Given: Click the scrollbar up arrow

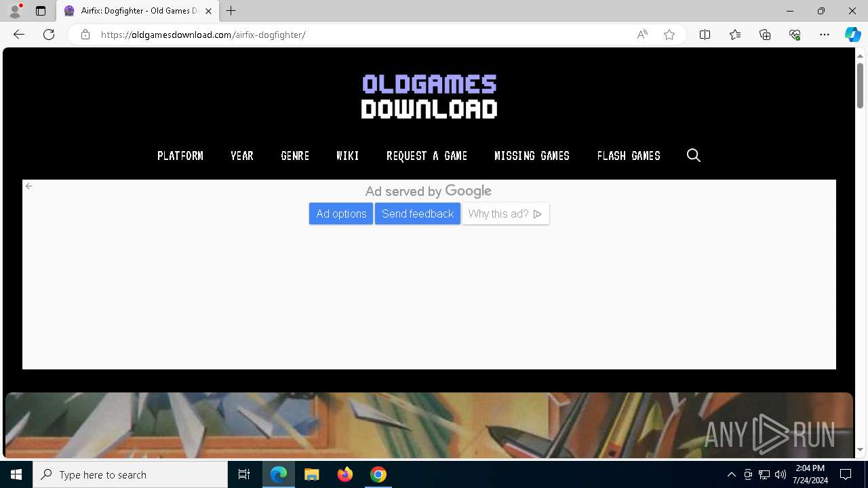Looking at the screenshot, I should (x=860, y=55).
